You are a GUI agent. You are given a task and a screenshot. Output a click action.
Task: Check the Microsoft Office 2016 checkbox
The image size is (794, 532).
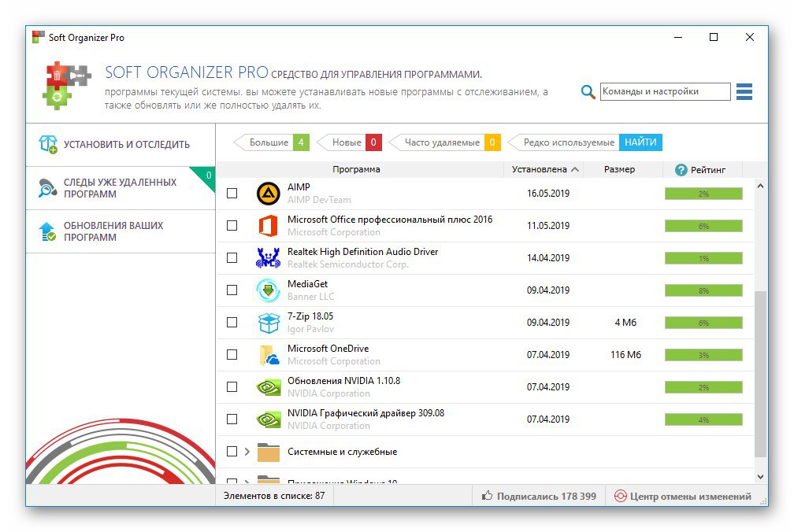click(232, 226)
